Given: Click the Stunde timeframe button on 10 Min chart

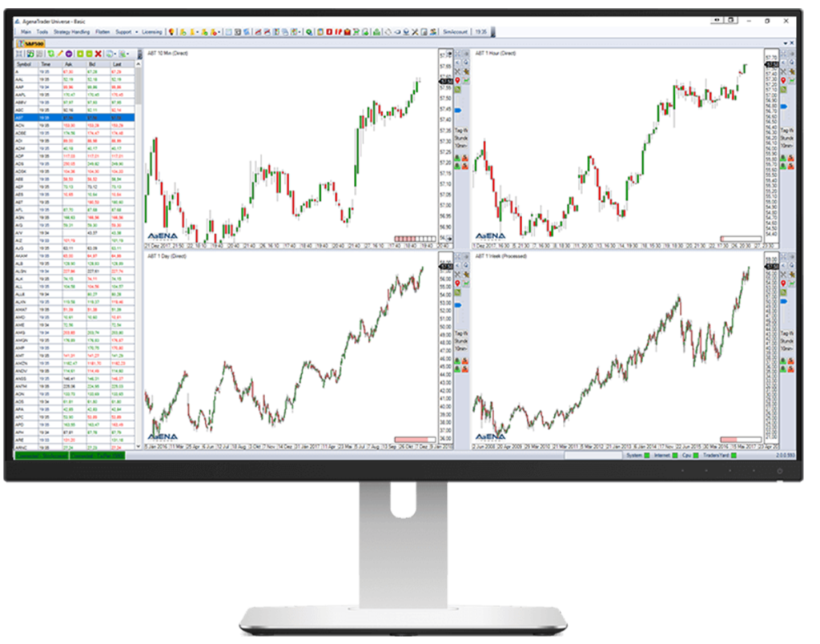Looking at the screenshot, I should coord(461,138).
